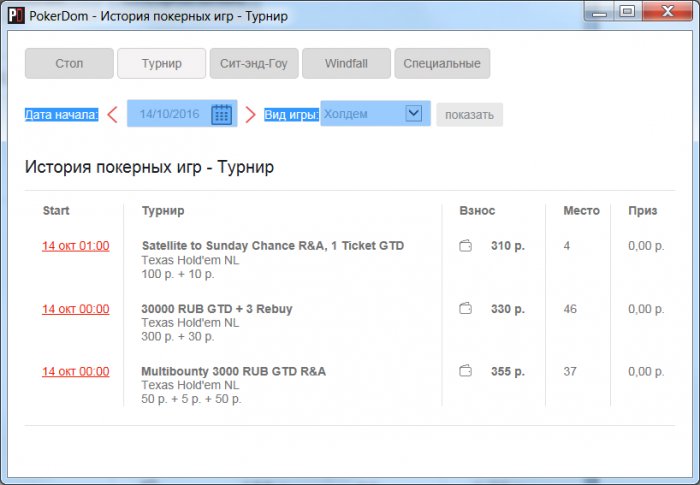Click place value 37
700x485 pixels.
pos(570,371)
